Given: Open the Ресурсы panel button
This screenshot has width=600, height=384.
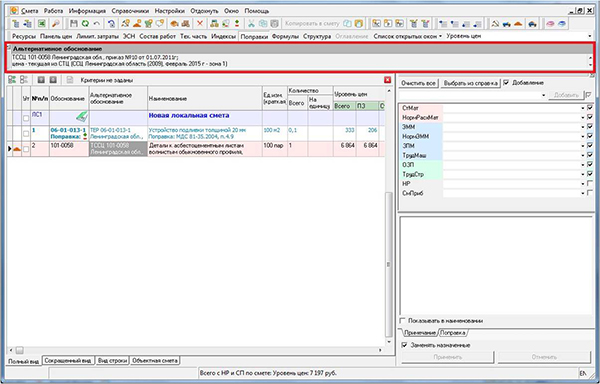Looking at the screenshot, I should (x=24, y=36).
